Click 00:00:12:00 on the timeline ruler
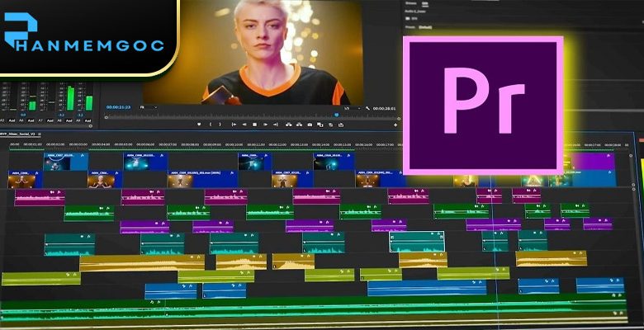The width and height of the screenshot is (644, 330). (x=278, y=144)
